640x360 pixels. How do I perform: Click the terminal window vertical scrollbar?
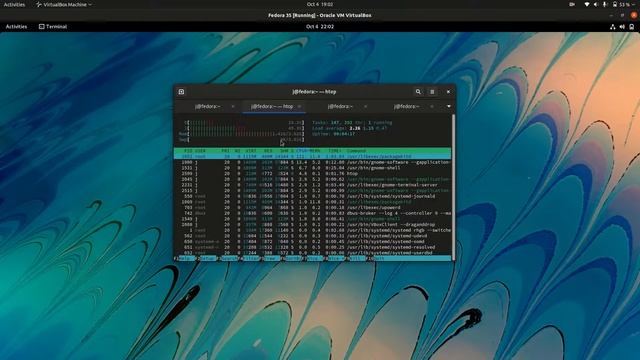pyautogui.click(x=453, y=186)
